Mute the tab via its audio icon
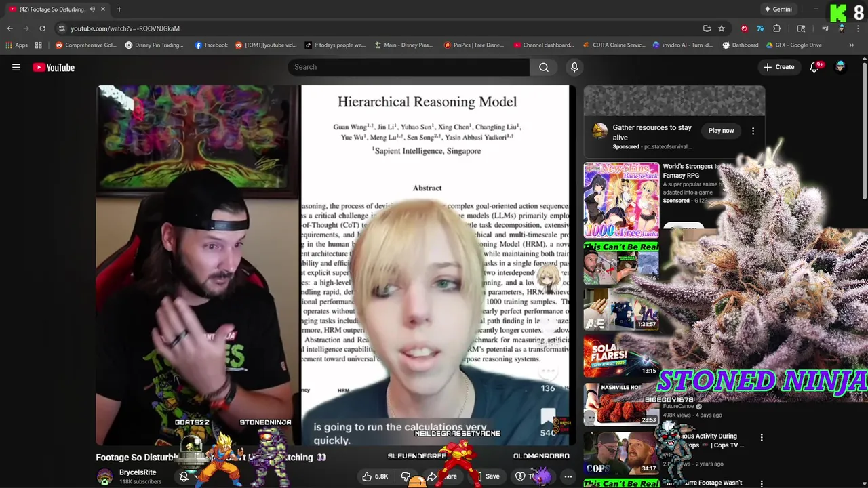The height and width of the screenshot is (488, 868). [92, 9]
